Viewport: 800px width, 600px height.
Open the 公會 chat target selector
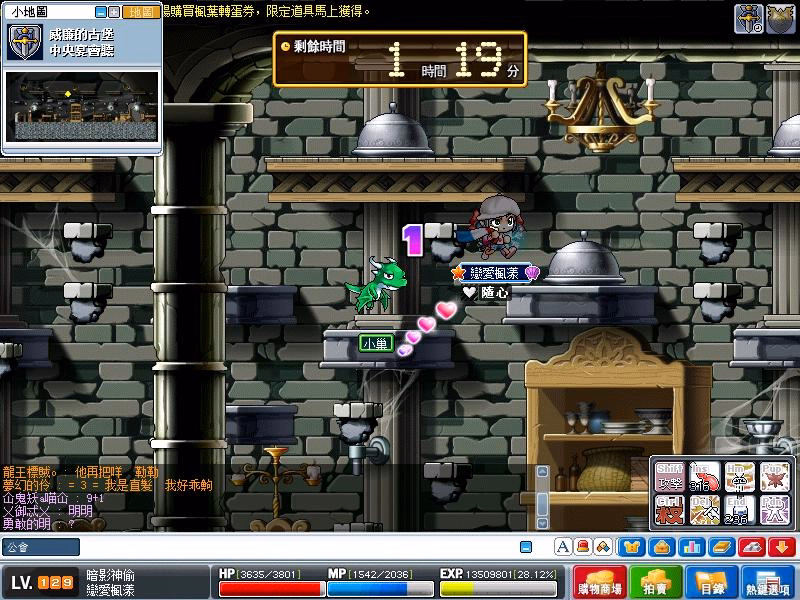40,547
